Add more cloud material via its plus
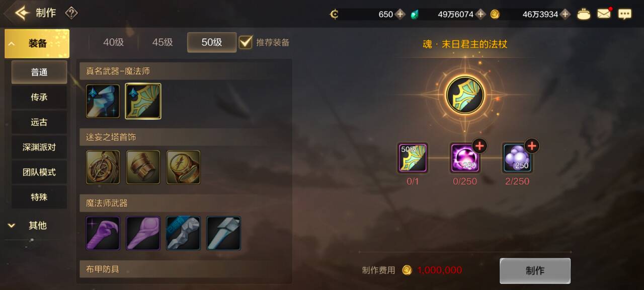This screenshot has width=644, height=290. [532, 146]
